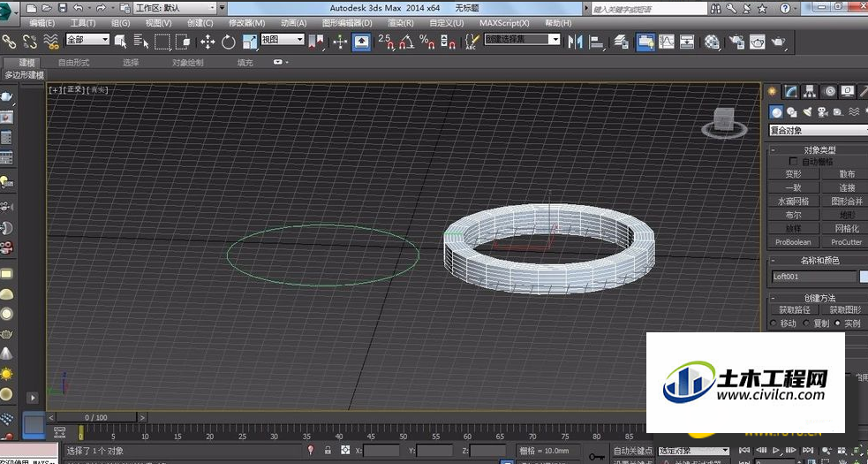Select the Select and Rotate tool

(228, 42)
